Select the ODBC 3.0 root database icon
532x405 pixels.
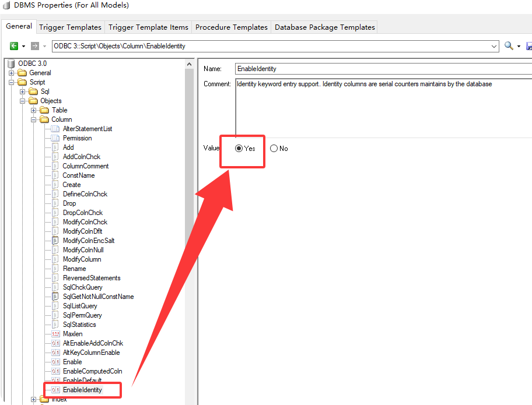11,64
